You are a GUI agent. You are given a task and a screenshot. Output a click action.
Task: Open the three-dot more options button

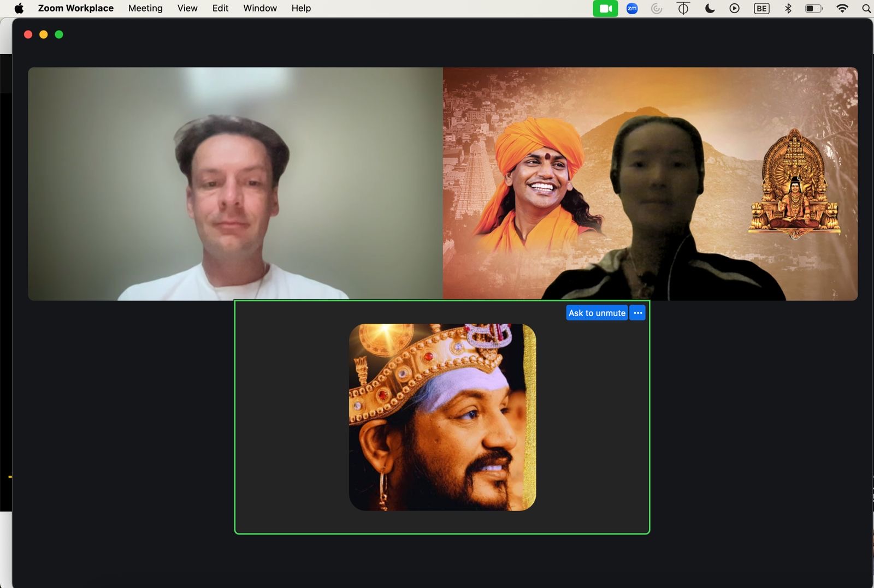[637, 313]
